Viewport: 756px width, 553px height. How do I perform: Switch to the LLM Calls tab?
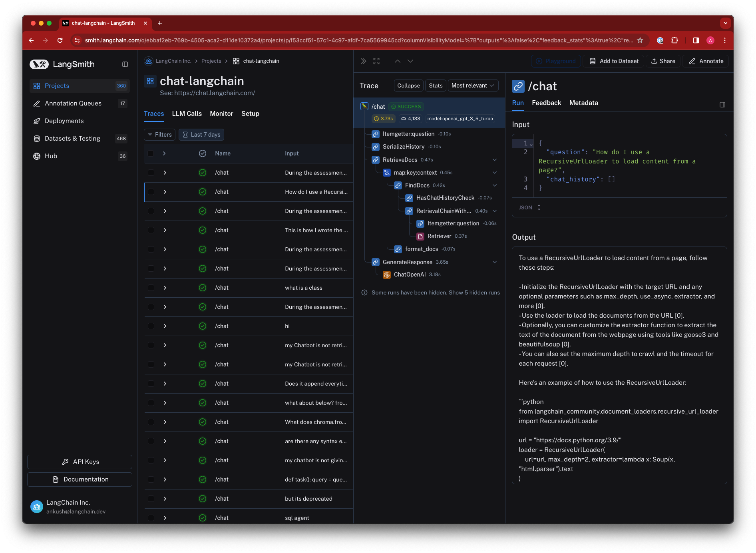click(x=187, y=114)
